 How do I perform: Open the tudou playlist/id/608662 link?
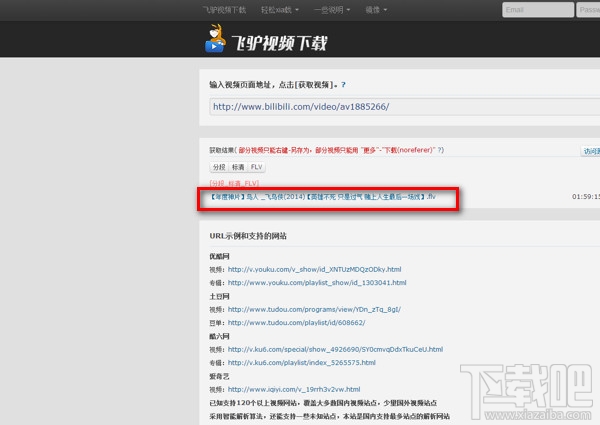pos(297,323)
